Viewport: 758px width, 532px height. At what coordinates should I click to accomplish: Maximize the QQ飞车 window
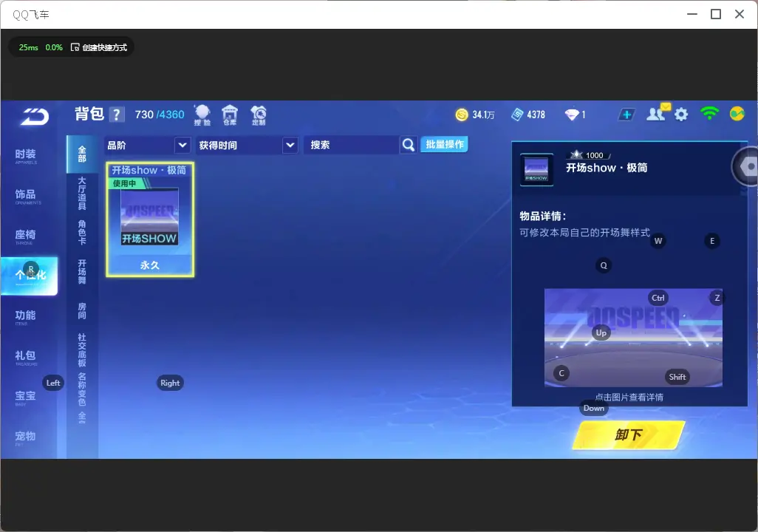pyautogui.click(x=716, y=14)
